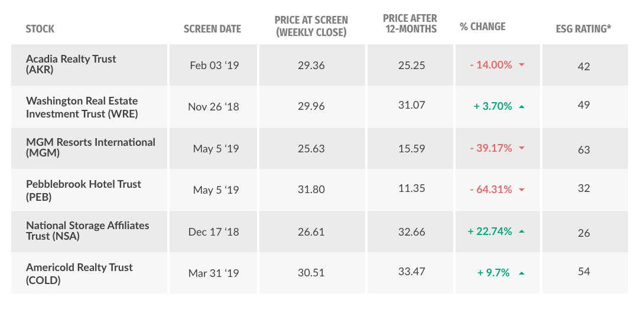The width and height of the screenshot is (644, 310).
Task: Click the 29.96 price at screen cell
Action: [311, 107]
